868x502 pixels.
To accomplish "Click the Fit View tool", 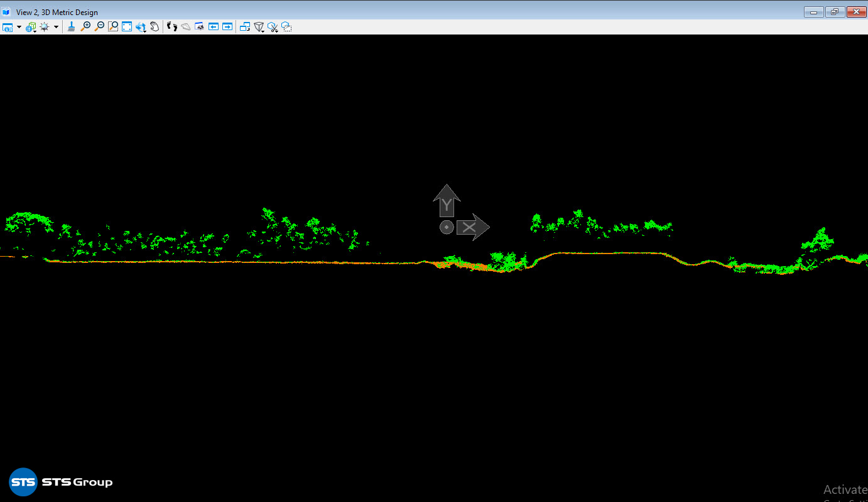I will pos(127,27).
